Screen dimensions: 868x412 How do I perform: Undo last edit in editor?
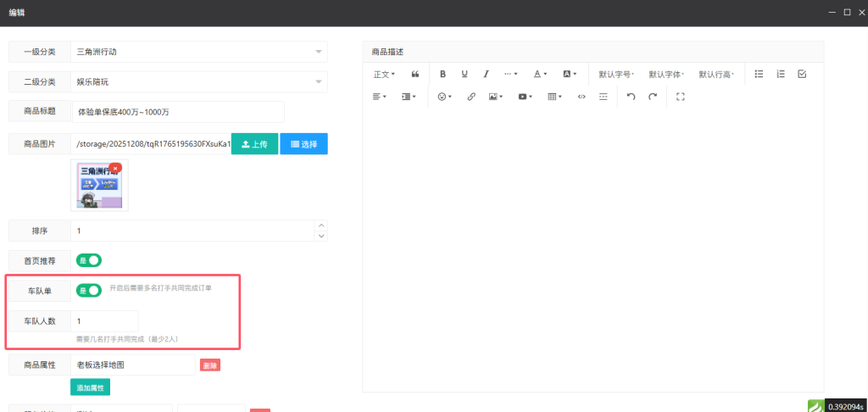[x=631, y=97]
